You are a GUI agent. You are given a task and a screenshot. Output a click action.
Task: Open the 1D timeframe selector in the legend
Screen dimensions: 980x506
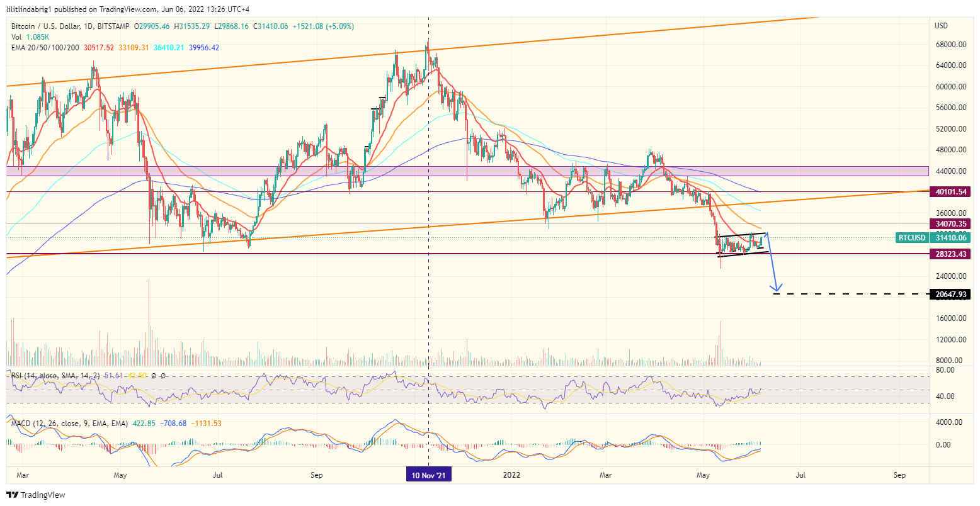[x=87, y=26]
